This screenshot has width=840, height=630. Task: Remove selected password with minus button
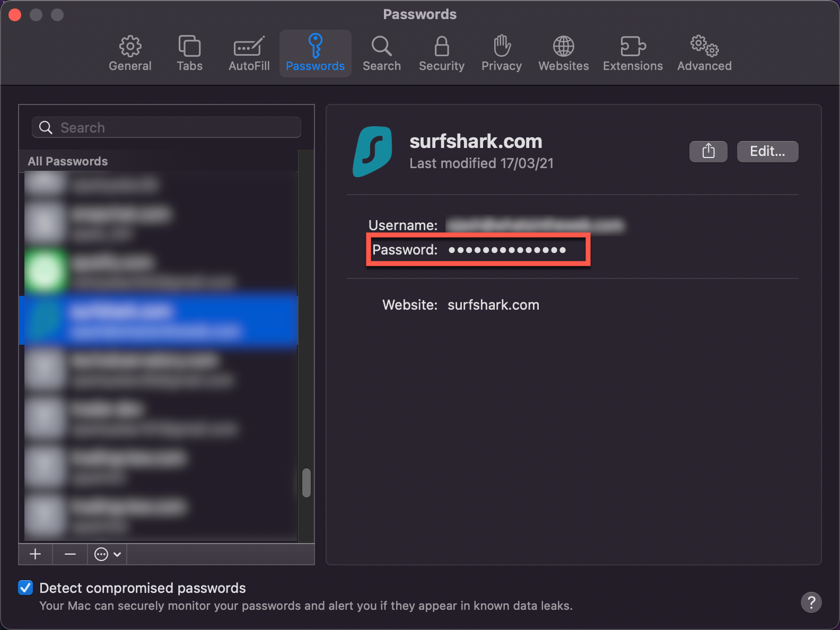click(x=70, y=554)
